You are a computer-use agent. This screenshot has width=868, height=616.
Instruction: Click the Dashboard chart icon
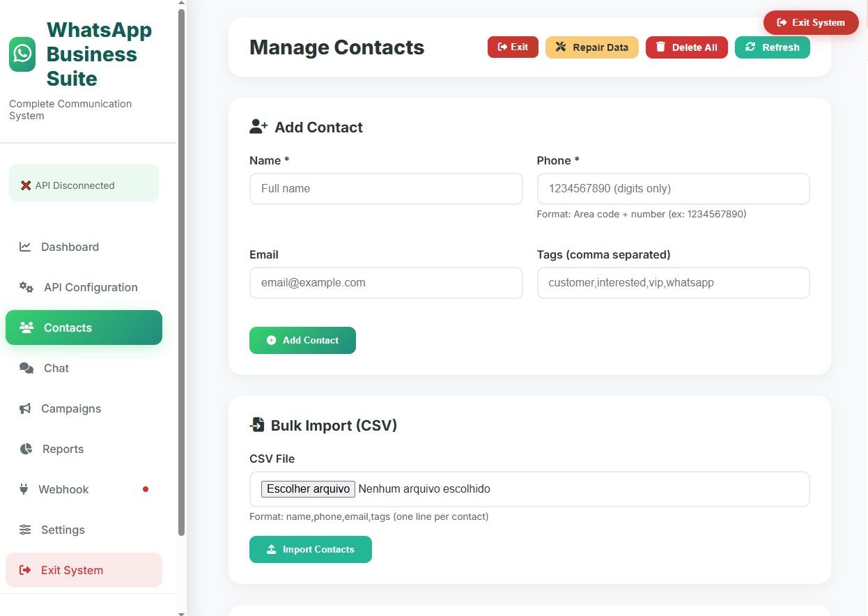click(x=25, y=247)
